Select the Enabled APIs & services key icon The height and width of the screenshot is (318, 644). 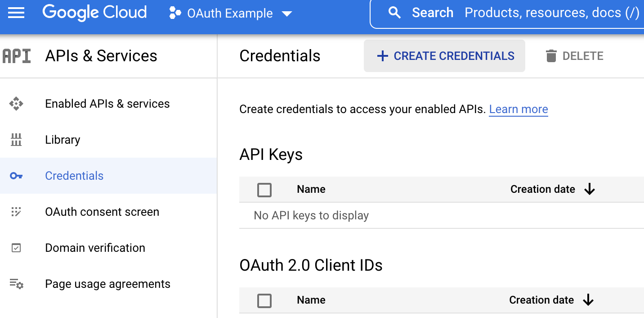17,104
